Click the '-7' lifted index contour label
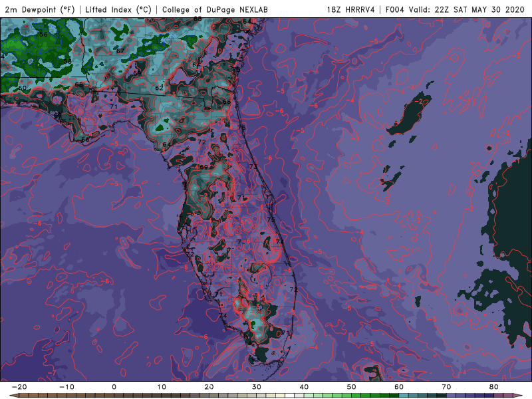Screen dimensions: 532x399 pos(52,373)
